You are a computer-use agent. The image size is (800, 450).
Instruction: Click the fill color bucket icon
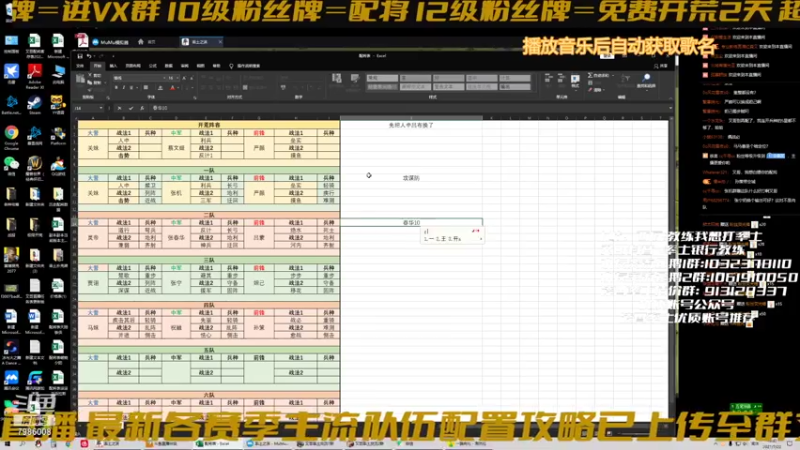click(160, 88)
